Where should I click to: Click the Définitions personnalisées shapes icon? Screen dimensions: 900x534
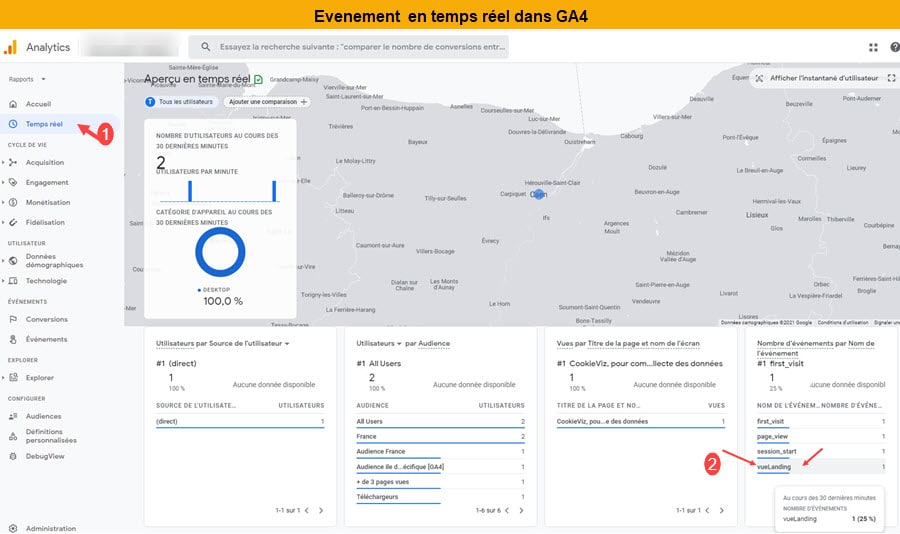click(13, 436)
